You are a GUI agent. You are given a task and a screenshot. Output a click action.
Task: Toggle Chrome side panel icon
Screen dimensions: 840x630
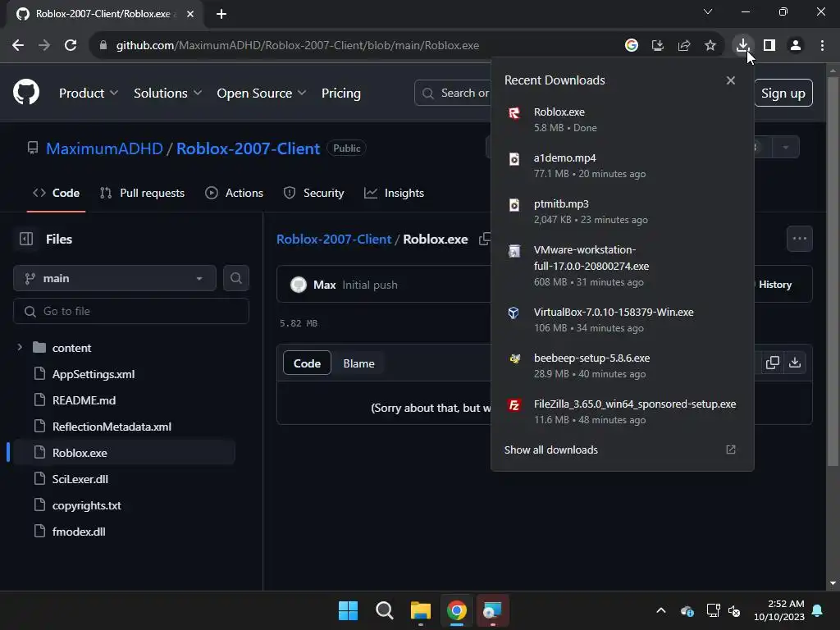click(769, 45)
